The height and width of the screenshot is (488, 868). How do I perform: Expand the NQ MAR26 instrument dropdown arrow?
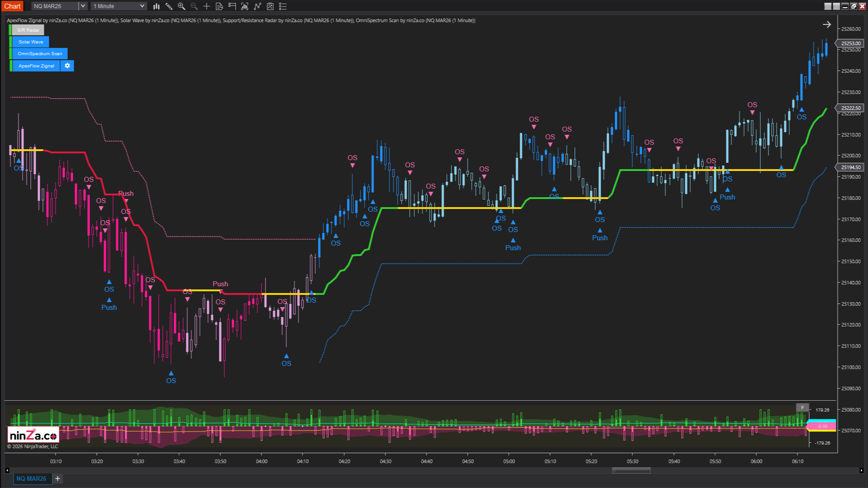pos(83,6)
